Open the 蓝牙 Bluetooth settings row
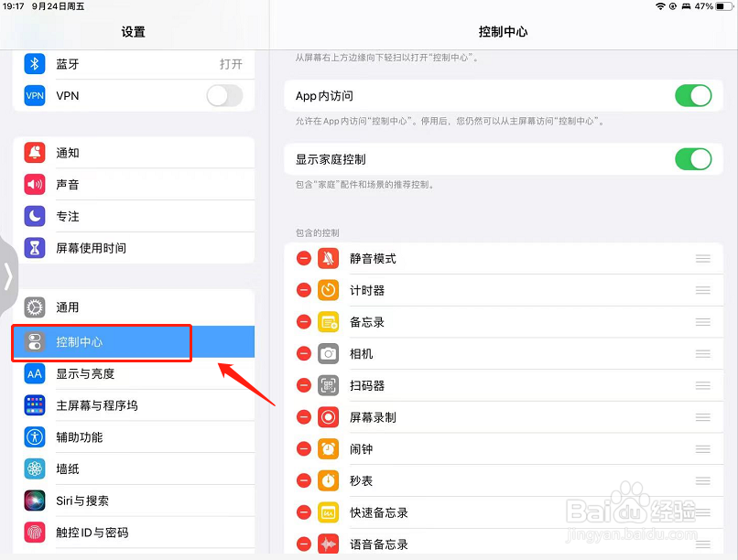Viewport: 738px width, 560px height. click(134, 64)
